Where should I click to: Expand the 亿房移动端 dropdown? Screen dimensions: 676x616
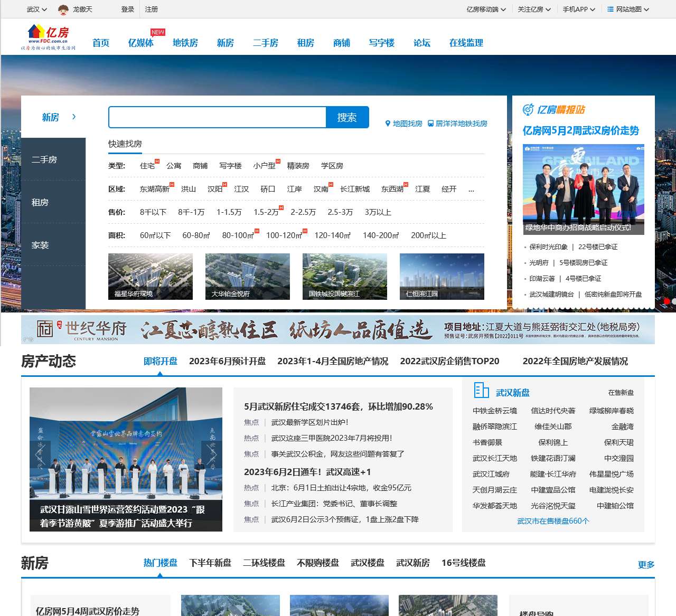point(486,10)
